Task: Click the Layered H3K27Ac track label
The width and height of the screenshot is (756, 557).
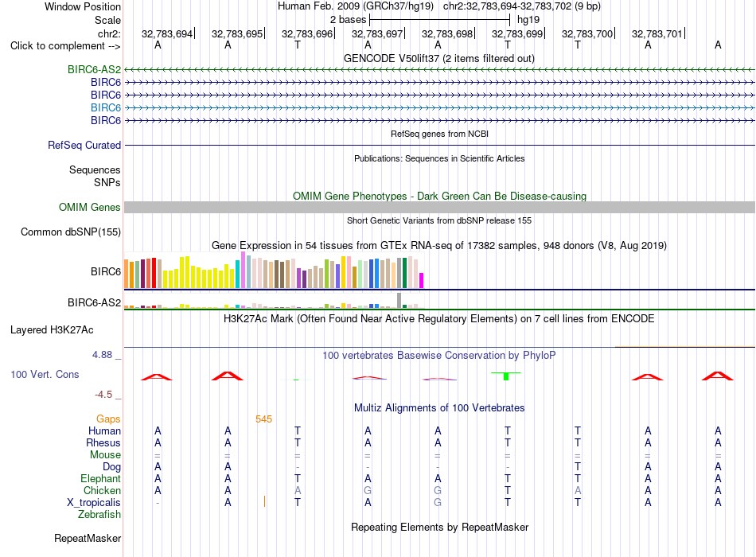Action: pos(52,330)
